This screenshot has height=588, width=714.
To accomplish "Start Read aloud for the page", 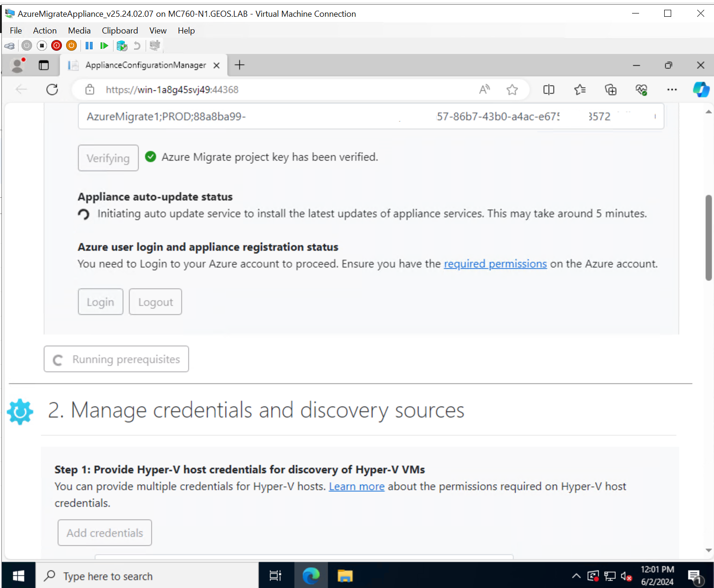I will (484, 89).
